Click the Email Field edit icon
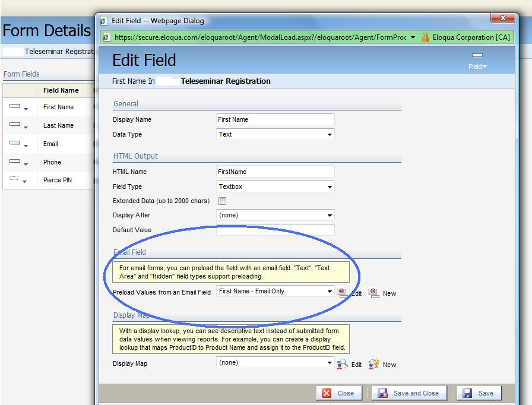The height and width of the screenshot is (405, 532). pos(341,293)
